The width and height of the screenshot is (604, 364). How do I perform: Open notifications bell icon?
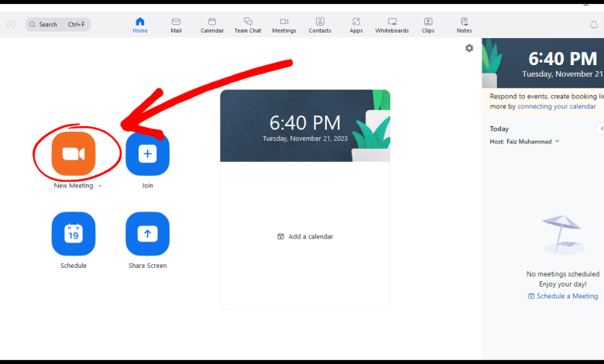[x=594, y=25]
